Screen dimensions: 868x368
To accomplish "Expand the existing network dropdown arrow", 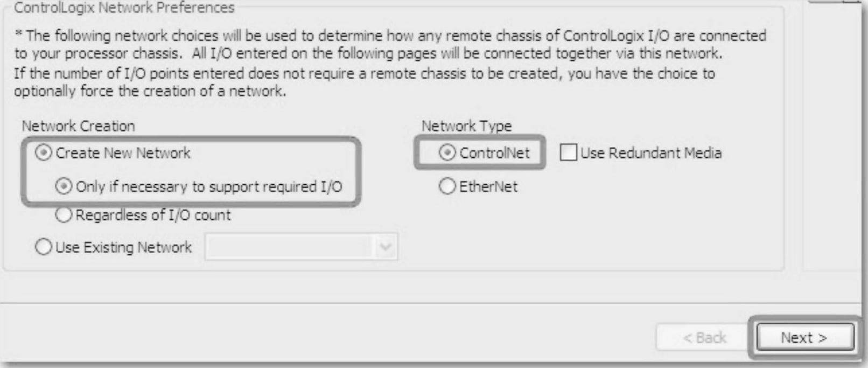I will (385, 247).
